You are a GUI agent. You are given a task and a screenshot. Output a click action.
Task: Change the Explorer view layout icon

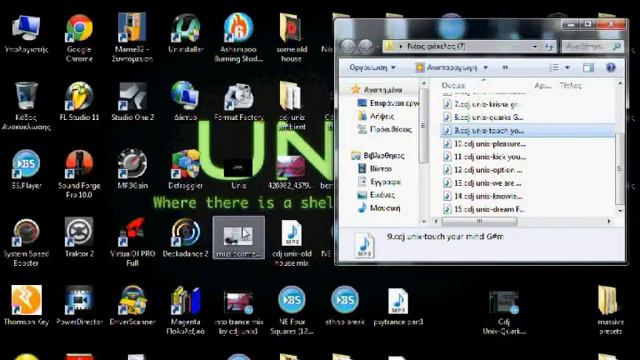pos(554,68)
